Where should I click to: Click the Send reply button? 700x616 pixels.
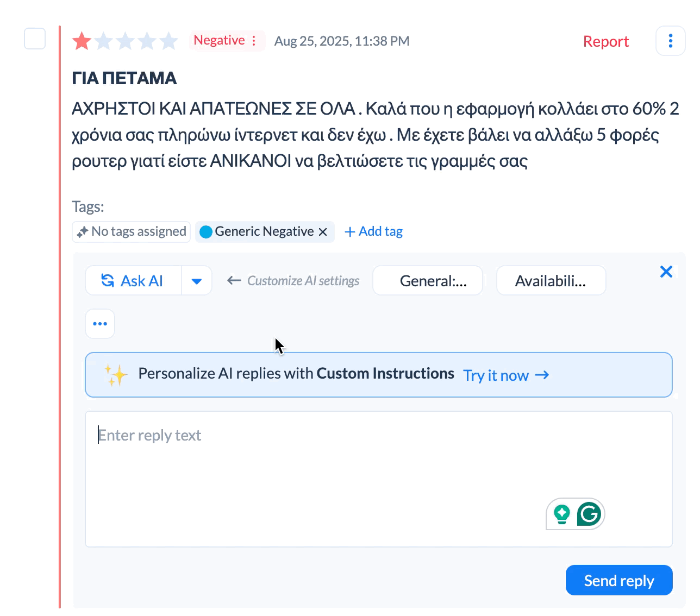point(619,580)
